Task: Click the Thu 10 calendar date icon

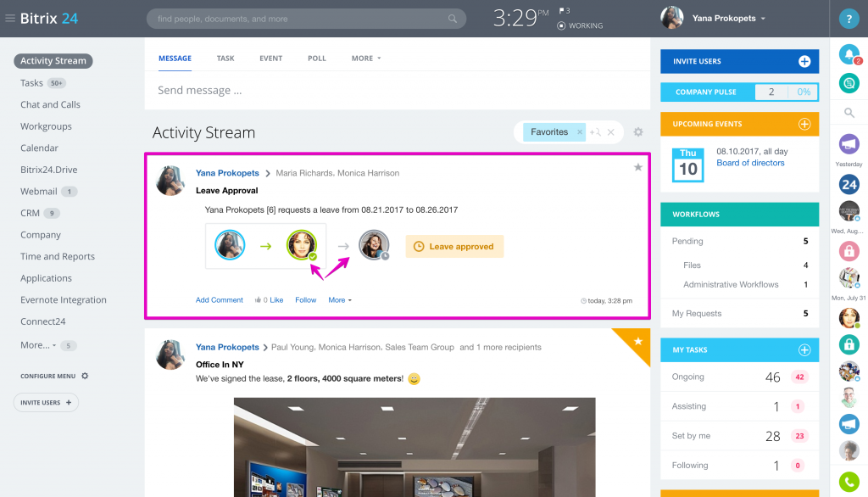Action: 688,165
